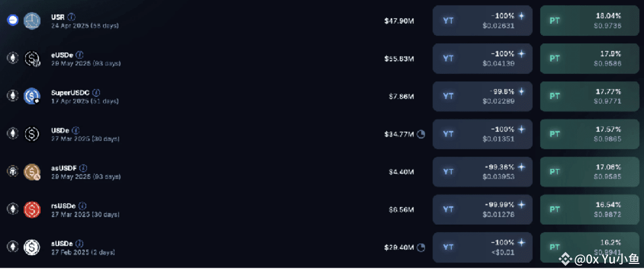This screenshot has width=644, height=271.
Task: Click the info icon next to sUSDe
Action: (x=79, y=243)
